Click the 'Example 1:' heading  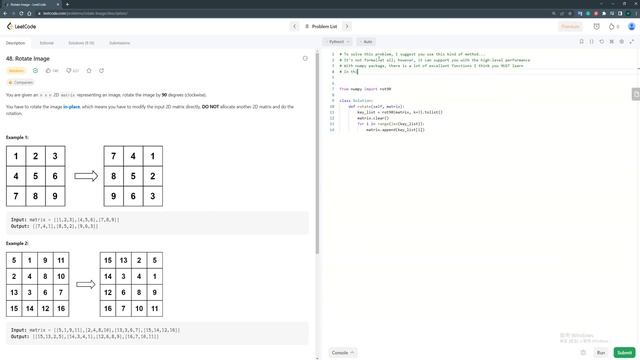(17, 138)
